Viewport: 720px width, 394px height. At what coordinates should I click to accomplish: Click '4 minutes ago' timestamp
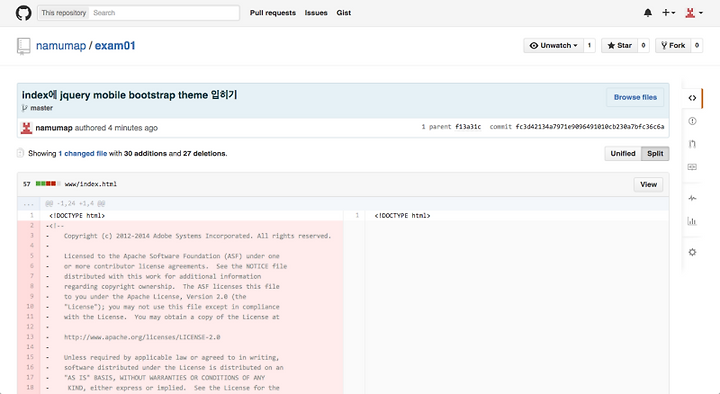click(x=133, y=128)
